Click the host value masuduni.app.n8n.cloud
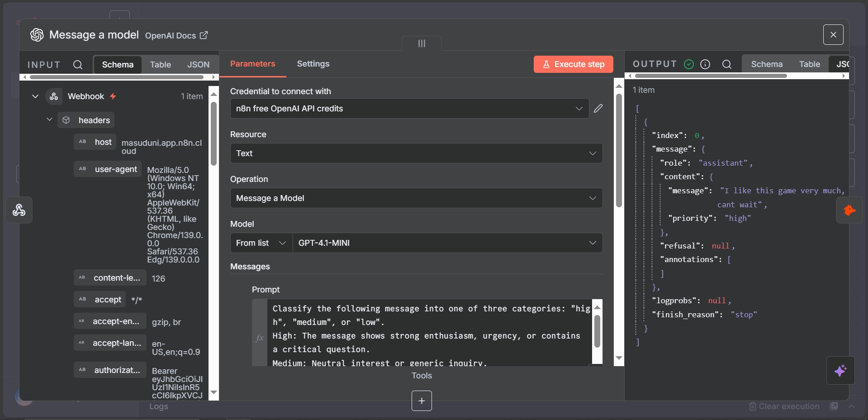This screenshot has height=420, width=868. click(161, 147)
